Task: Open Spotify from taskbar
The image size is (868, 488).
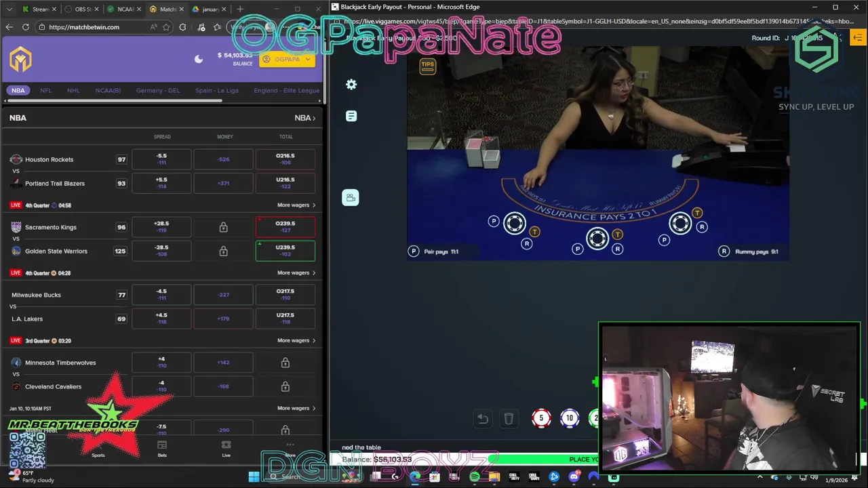Action: click(x=475, y=477)
